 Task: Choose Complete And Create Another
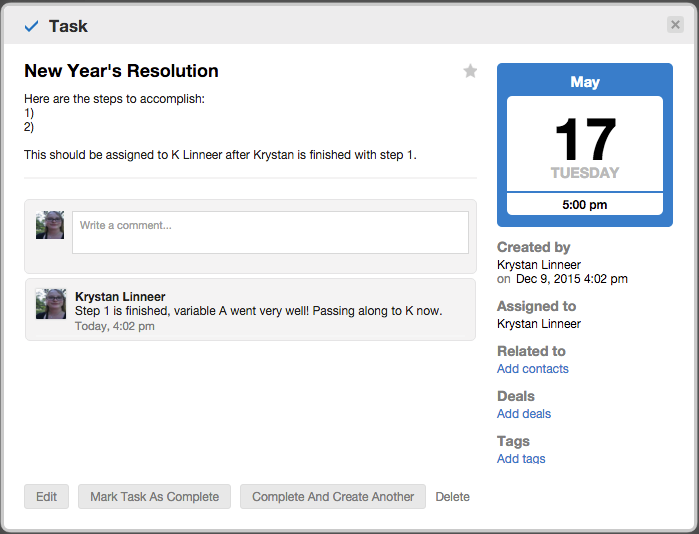point(333,497)
